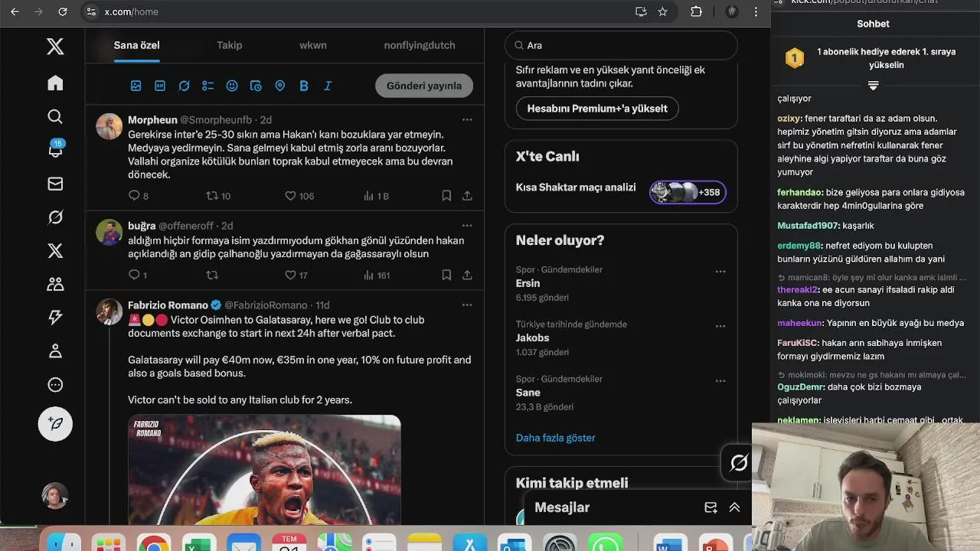
Task: Open Osimhen image in Romano's post
Action: pyautogui.click(x=264, y=470)
